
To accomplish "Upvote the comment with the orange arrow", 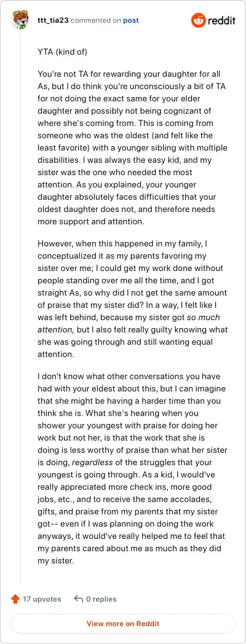I will pyautogui.click(x=15, y=599).
